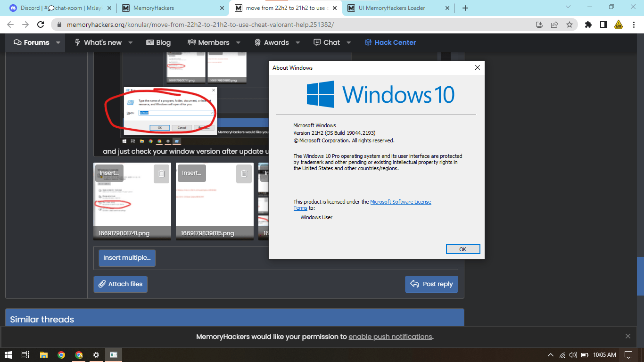Visit the Hack Center link
This screenshot has width=644, height=362.
(x=390, y=42)
